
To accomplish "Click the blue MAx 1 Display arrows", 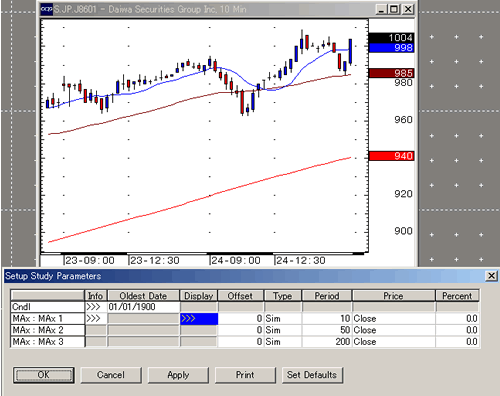I will tap(199, 319).
